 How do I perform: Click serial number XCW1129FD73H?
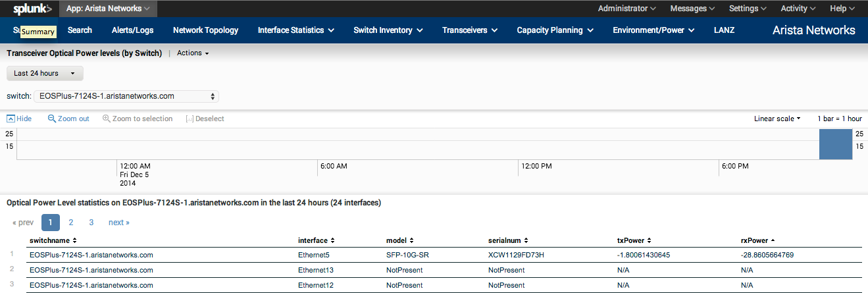click(x=516, y=255)
